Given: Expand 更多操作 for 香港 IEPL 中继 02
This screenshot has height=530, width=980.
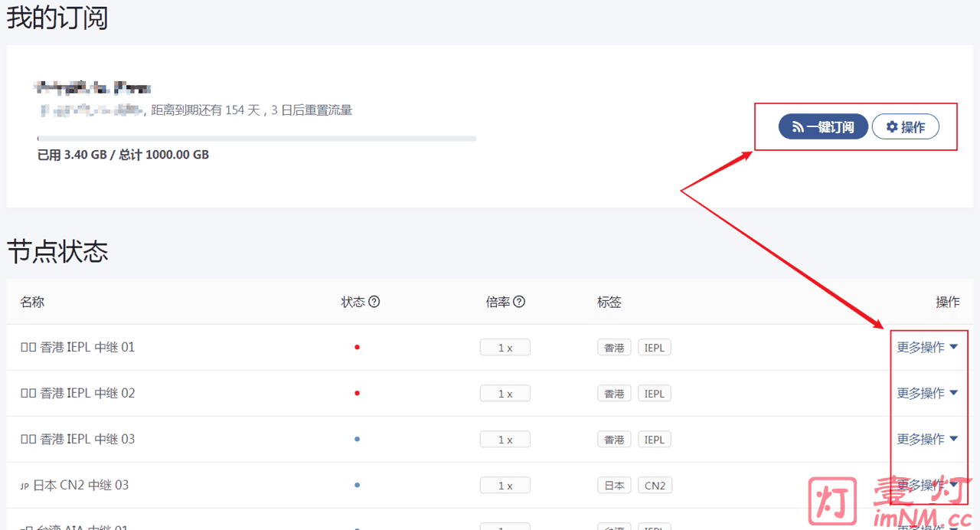Looking at the screenshot, I should tap(927, 393).
